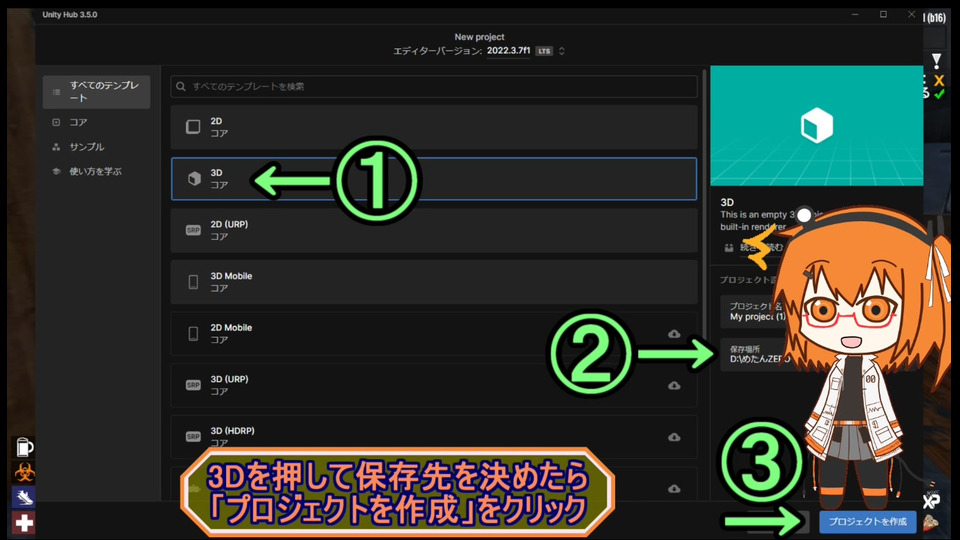Image resolution: width=960 pixels, height=540 pixels.
Task: Select the 2D (URP) template
Action: tap(433, 230)
